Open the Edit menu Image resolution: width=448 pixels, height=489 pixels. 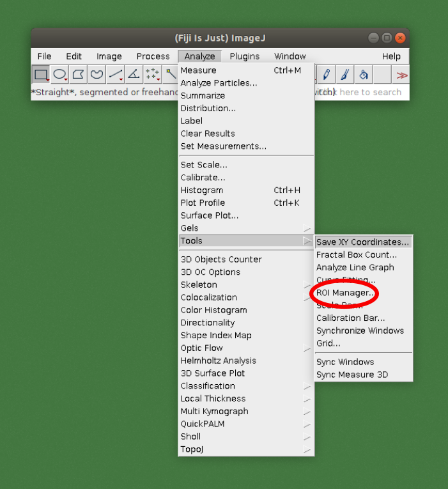pos(73,56)
